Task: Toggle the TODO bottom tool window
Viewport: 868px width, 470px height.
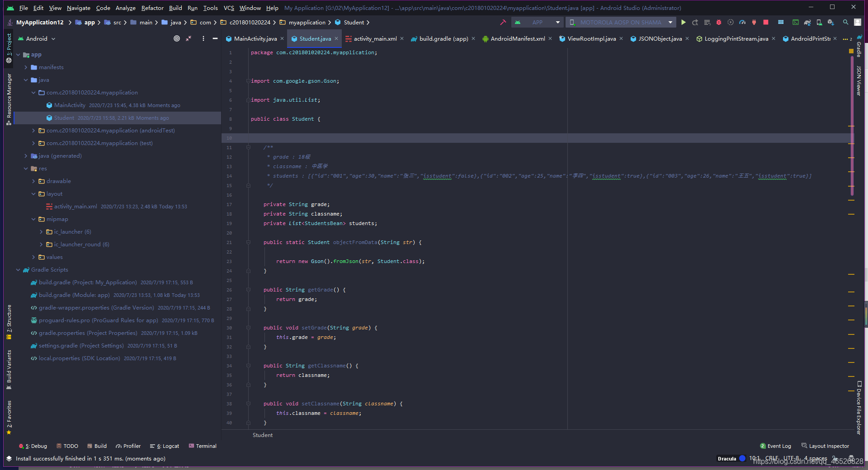Action: [67, 446]
